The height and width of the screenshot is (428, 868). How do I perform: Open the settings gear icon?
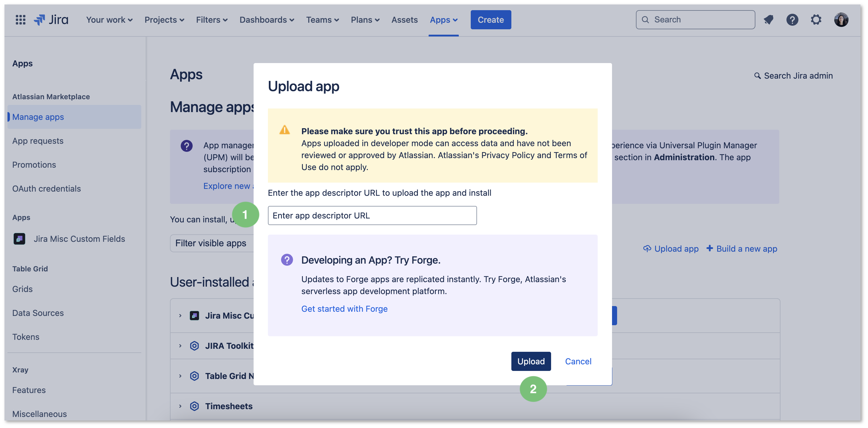(x=816, y=19)
